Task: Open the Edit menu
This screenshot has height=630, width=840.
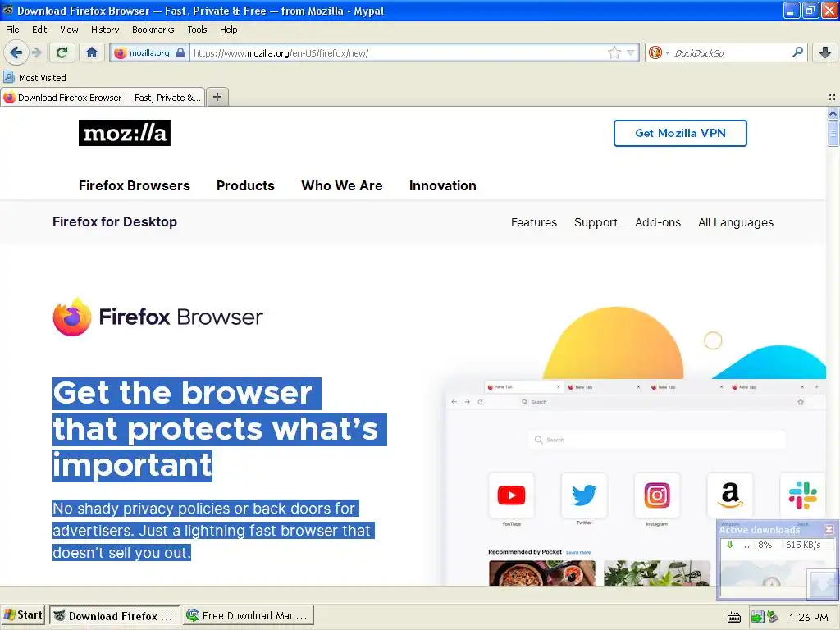Action: pos(39,30)
